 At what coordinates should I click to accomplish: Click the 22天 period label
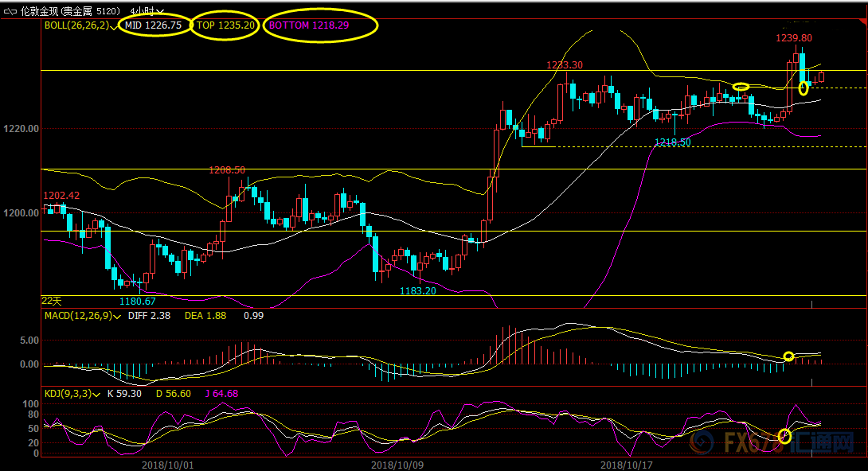click(x=51, y=301)
